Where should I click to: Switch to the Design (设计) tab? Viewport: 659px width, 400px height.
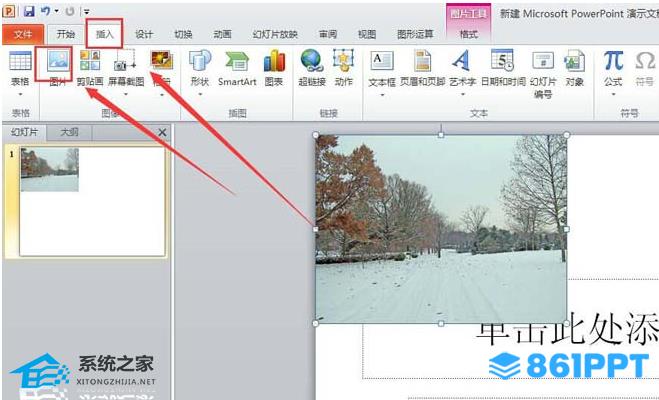point(144,34)
